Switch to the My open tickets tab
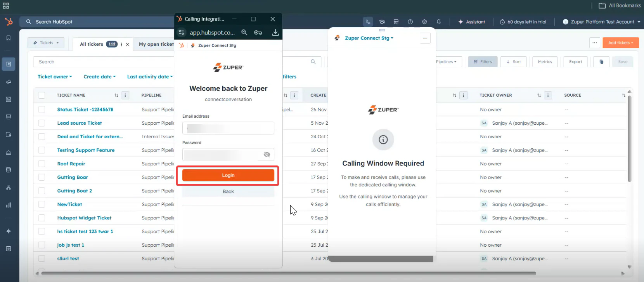The width and height of the screenshot is (644, 282). pyautogui.click(x=156, y=44)
